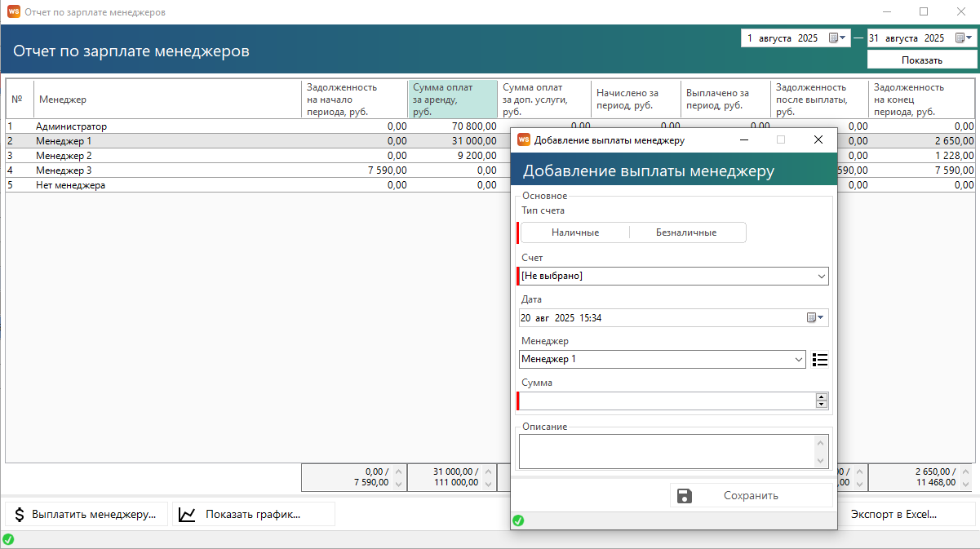The width and height of the screenshot is (980, 549).
Task: Click the floppy disk save icon
Action: coord(685,496)
